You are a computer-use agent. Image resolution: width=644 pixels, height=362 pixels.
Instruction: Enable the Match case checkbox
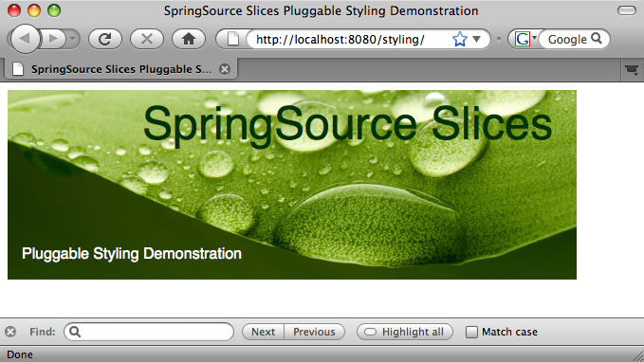pos(471,332)
